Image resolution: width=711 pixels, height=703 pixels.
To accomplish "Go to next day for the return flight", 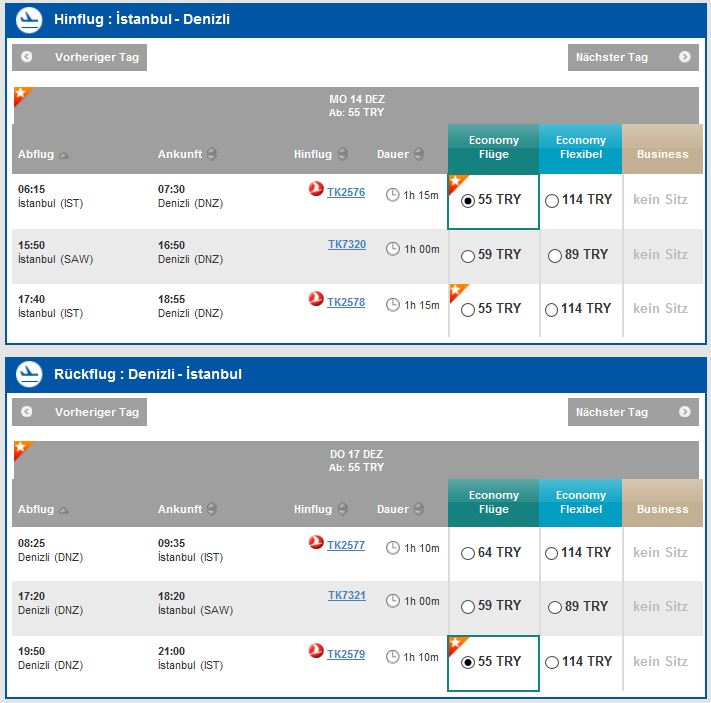I will point(633,412).
